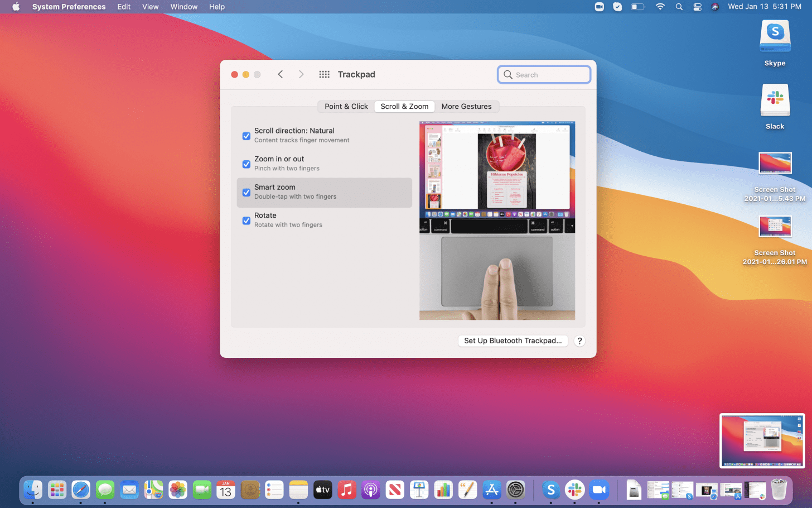The width and height of the screenshot is (812, 508).
Task: Open App Store from the Dock
Action: point(491,490)
